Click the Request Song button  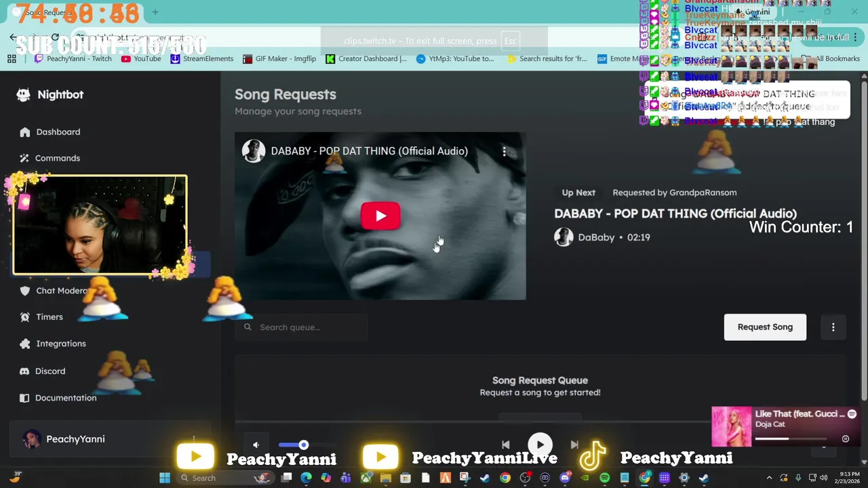(x=765, y=327)
